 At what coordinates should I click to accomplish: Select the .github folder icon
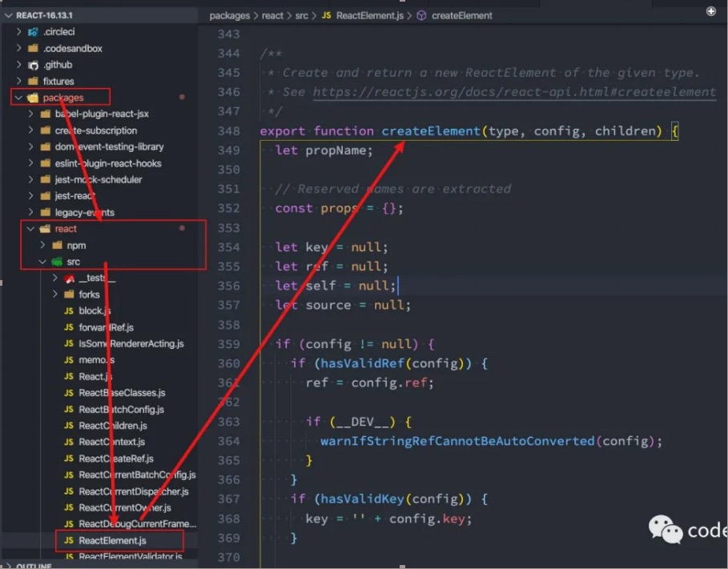[x=33, y=65]
